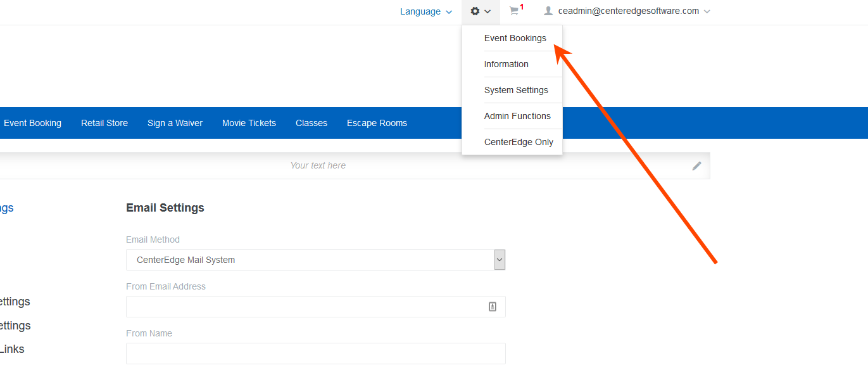Open the Escape Rooms nav link

[x=377, y=123]
